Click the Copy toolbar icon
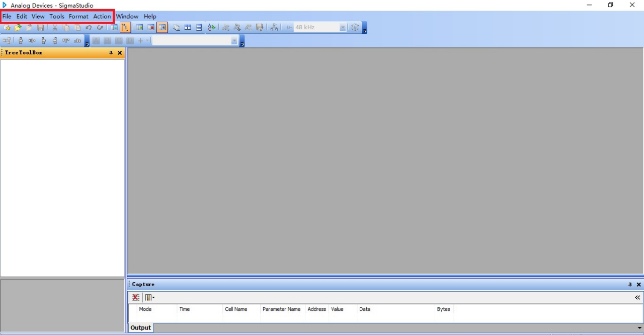This screenshot has height=335, width=644. point(66,28)
